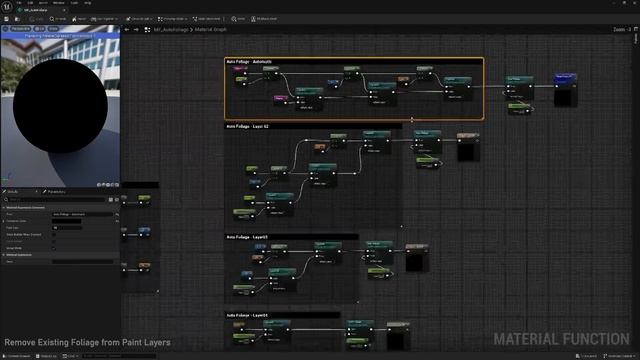640x360 pixels.
Task: Click the Unreal Engine logo icon
Action: pyautogui.click(x=7, y=7)
